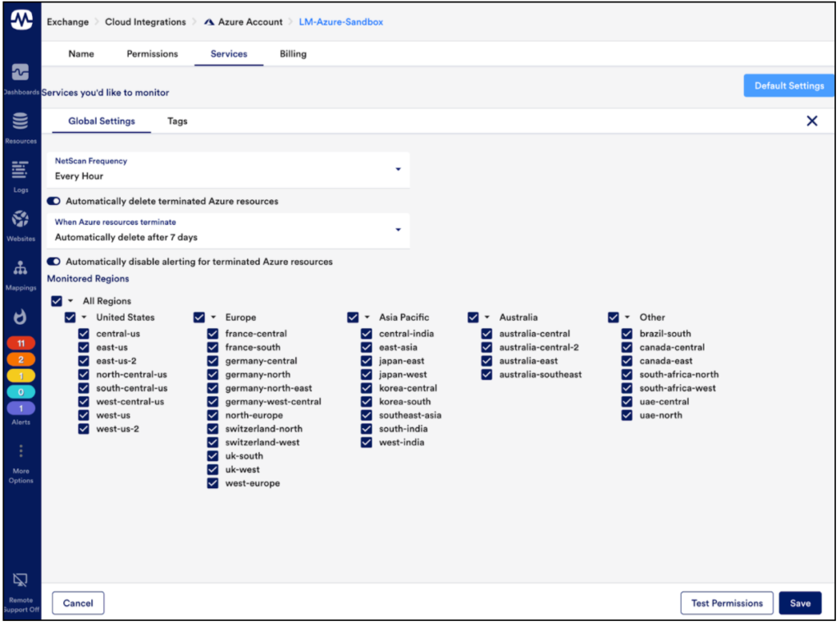The height and width of the screenshot is (625, 840).
Task: Close the services settings panel with X
Action: [x=812, y=121]
